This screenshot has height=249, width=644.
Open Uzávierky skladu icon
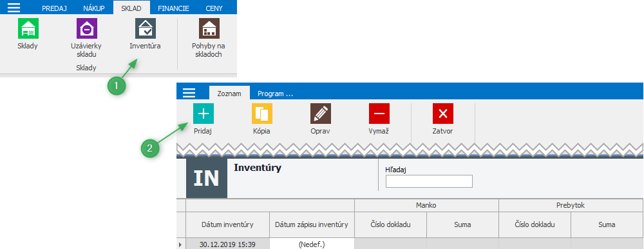pos(87,28)
